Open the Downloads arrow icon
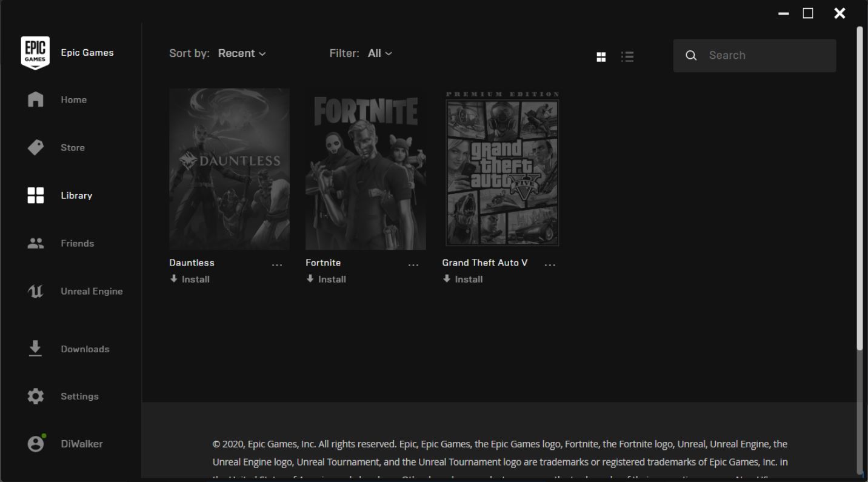868x482 pixels. click(x=36, y=349)
